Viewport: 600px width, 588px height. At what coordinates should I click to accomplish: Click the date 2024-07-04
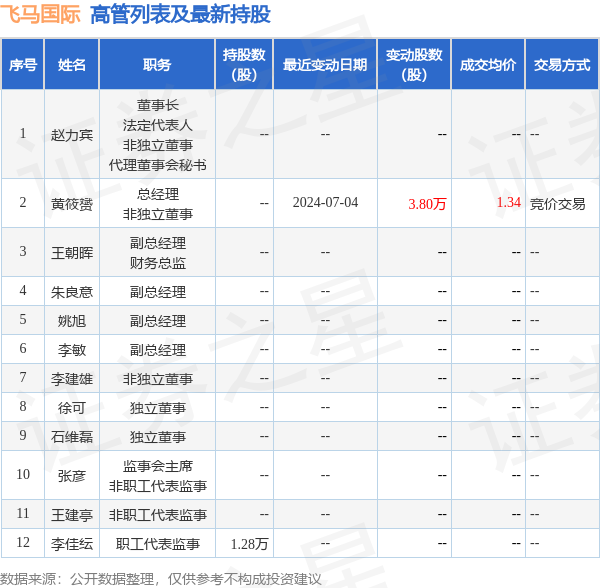point(325,202)
